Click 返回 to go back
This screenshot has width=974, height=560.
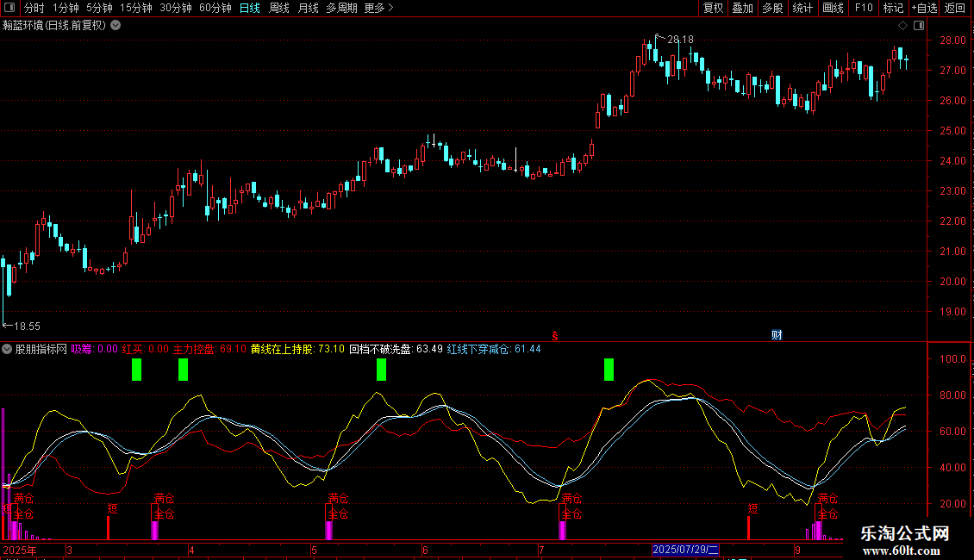[x=955, y=8]
